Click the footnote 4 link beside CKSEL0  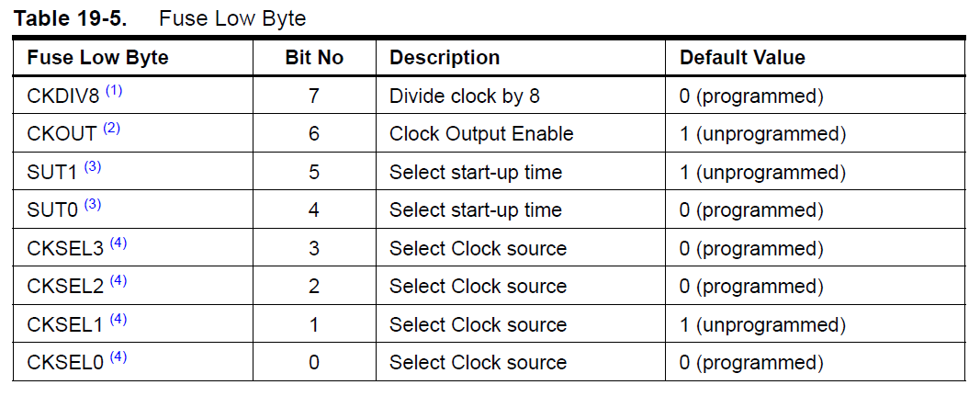[x=118, y=357]
